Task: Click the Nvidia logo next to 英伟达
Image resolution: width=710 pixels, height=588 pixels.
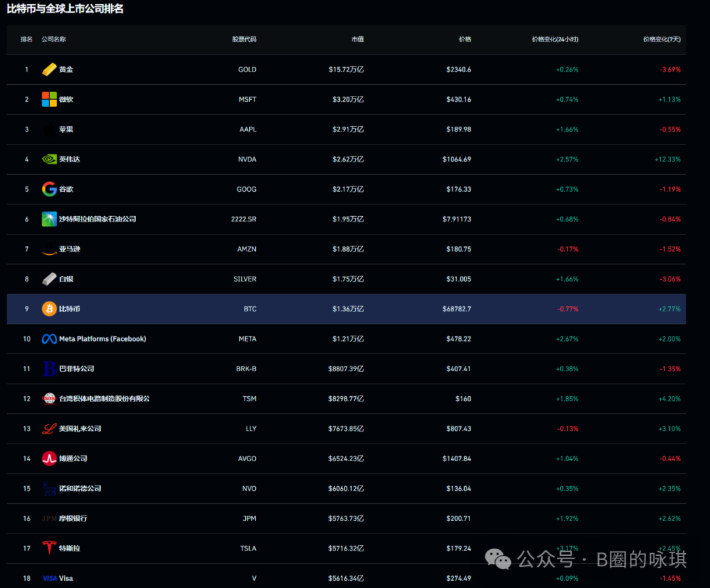Action: pyautogui.click(x=49, y=160)
